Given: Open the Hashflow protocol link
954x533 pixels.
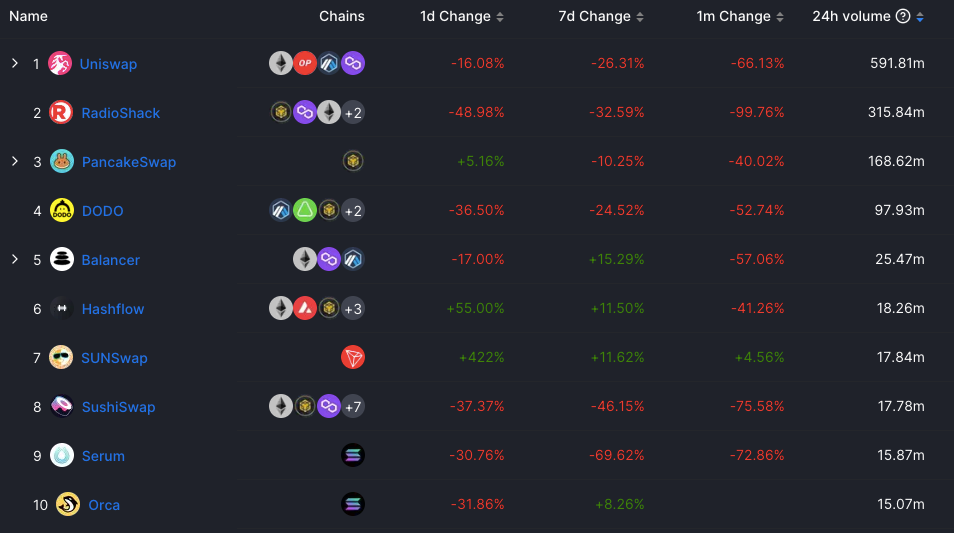Looking at the screenshot, I should click(x=113, y=309).
